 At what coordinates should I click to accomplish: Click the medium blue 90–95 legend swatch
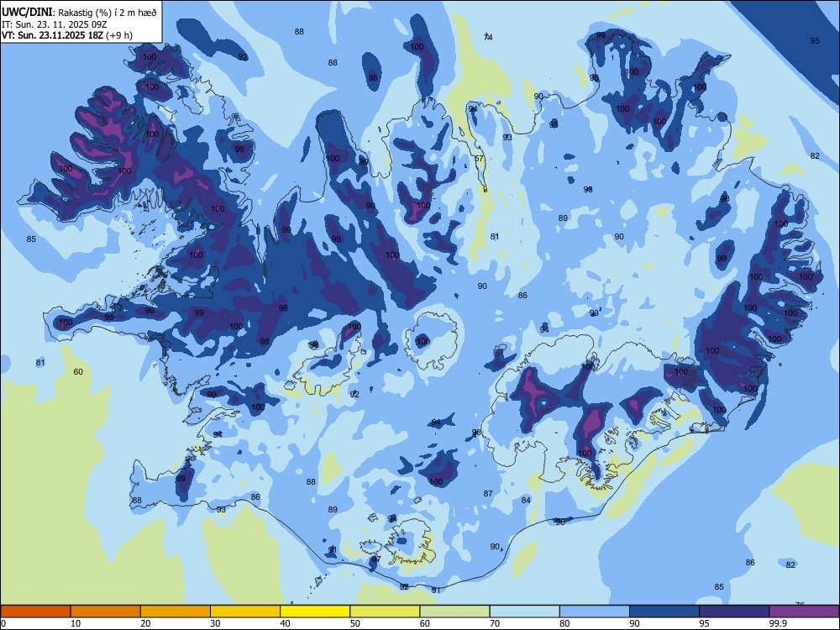tap(664, 612)
